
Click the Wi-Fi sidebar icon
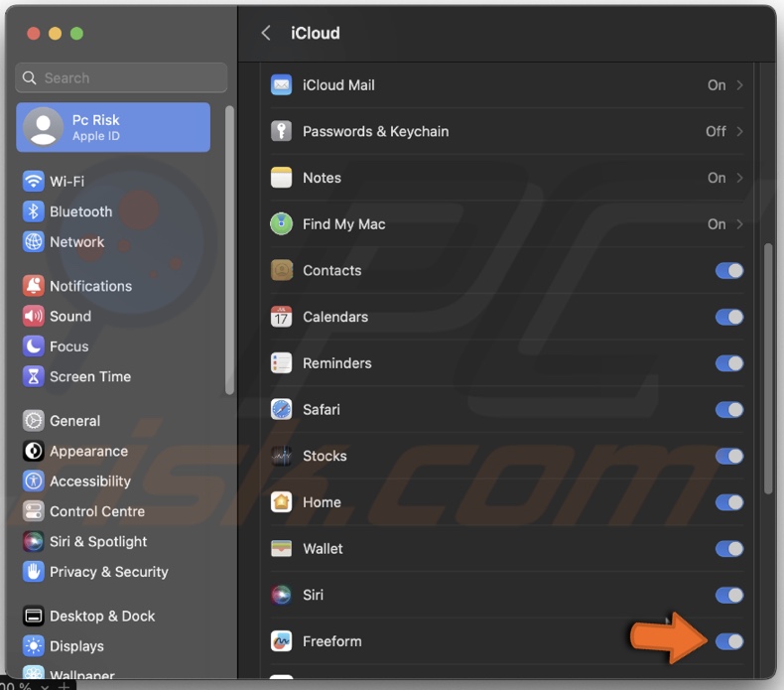[34, 181]
